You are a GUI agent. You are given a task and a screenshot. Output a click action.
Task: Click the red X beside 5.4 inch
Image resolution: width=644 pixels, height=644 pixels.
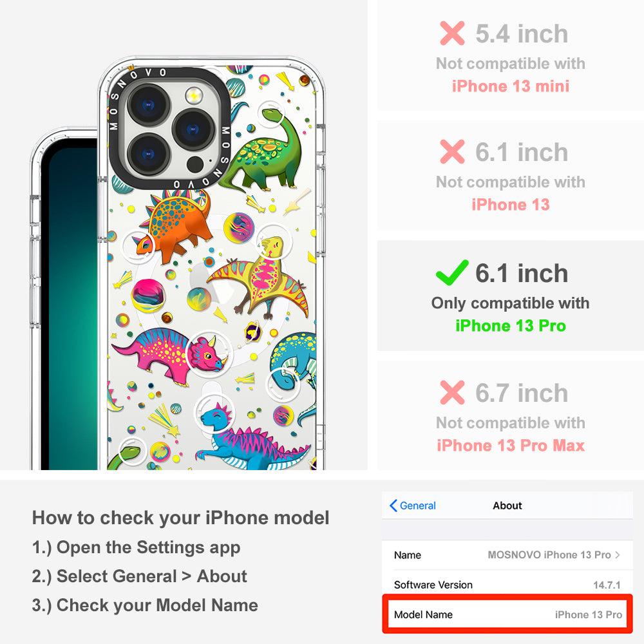tap(452, 33)
